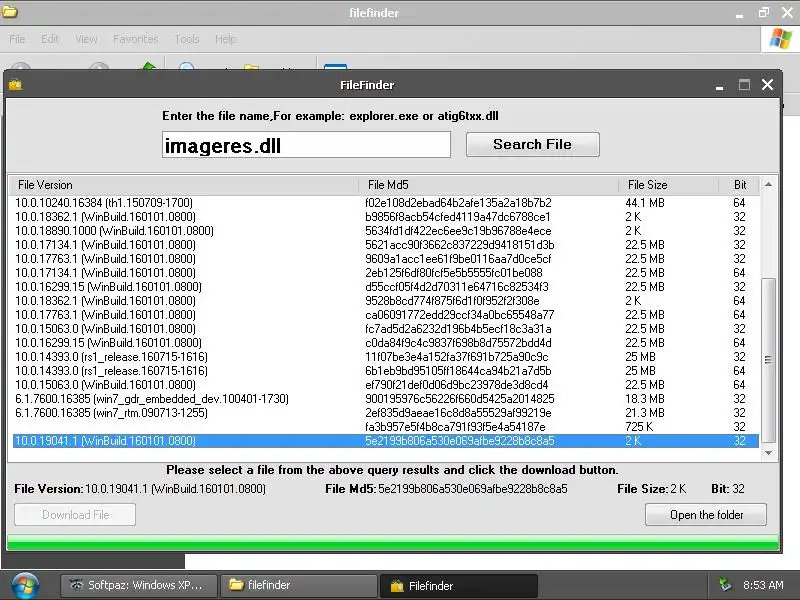
Task: Select row with Md5 6b1eb9bd95105ff18644ca94b21a7d5b
Action: [385, 371]
